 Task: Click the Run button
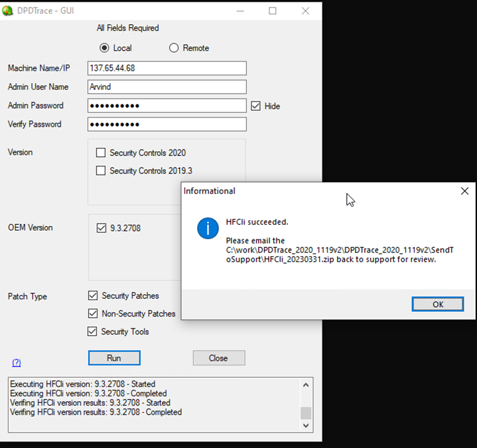115,358
